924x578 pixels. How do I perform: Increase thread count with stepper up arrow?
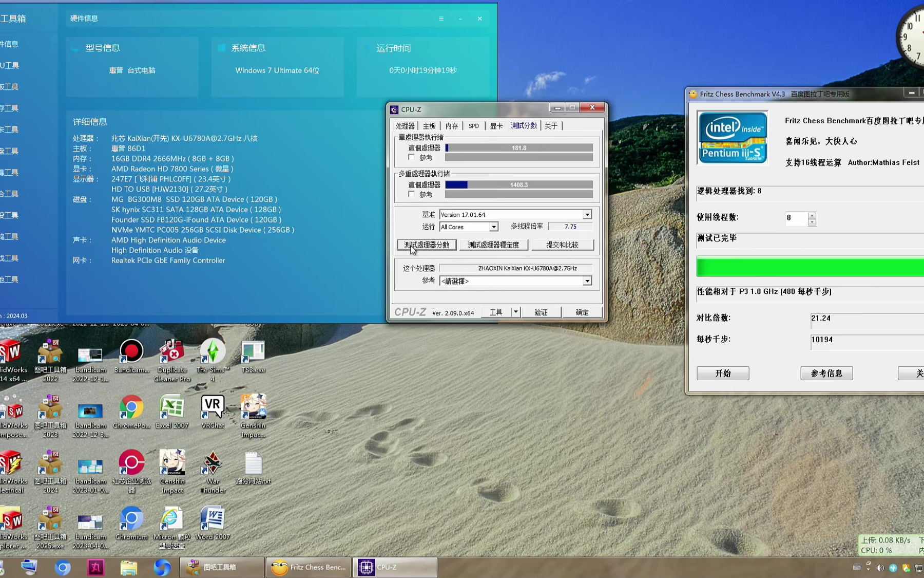[x=812, y=215]
